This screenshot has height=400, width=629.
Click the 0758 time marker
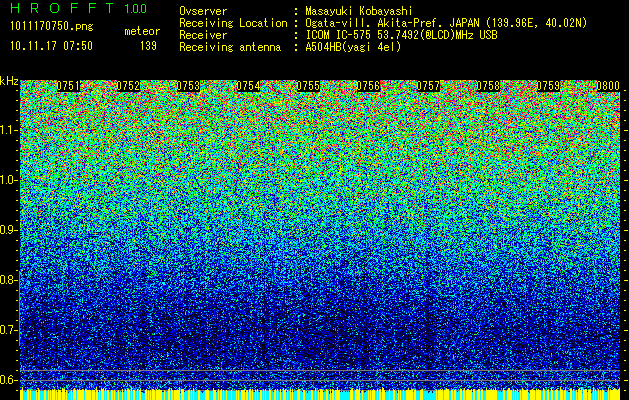[488, 86]
